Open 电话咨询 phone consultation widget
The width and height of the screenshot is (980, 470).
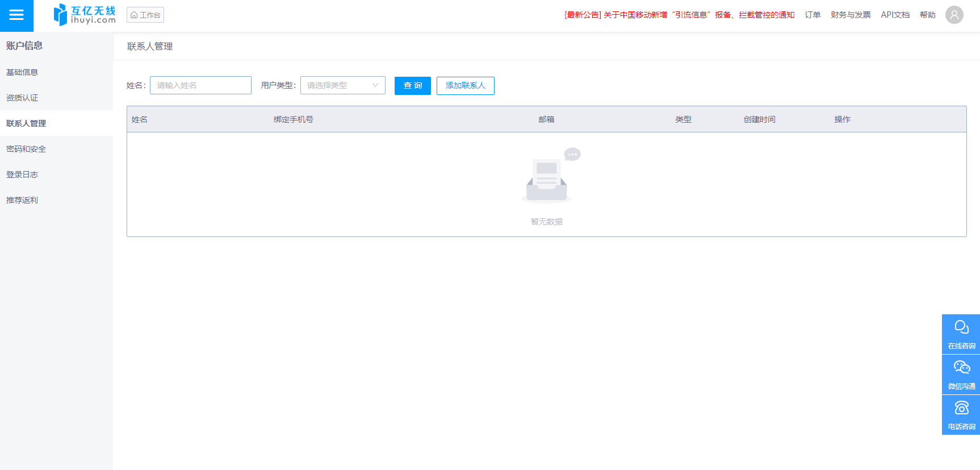point(961,415)
